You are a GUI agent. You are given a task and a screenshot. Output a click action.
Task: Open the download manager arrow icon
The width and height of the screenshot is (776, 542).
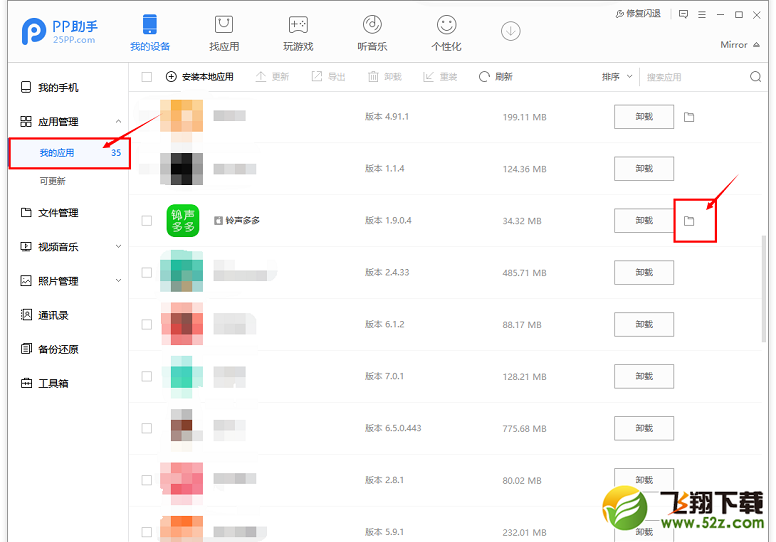[510, 31]
